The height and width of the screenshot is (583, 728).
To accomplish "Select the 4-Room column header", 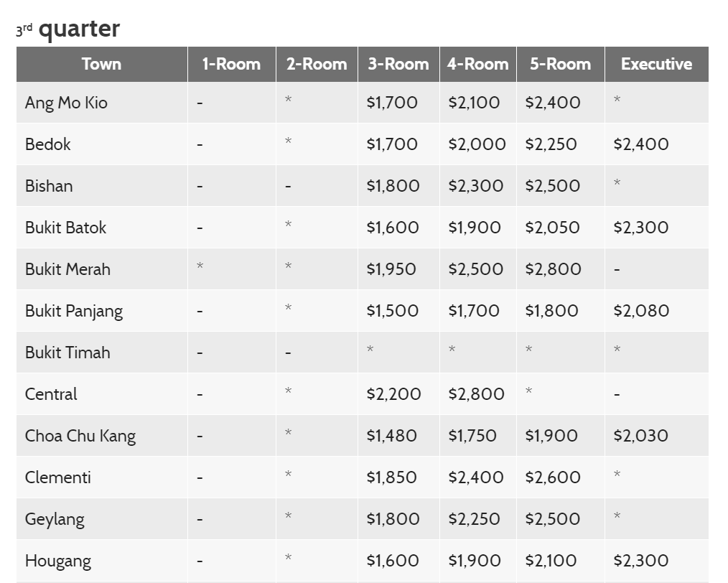I will (477, 64).
